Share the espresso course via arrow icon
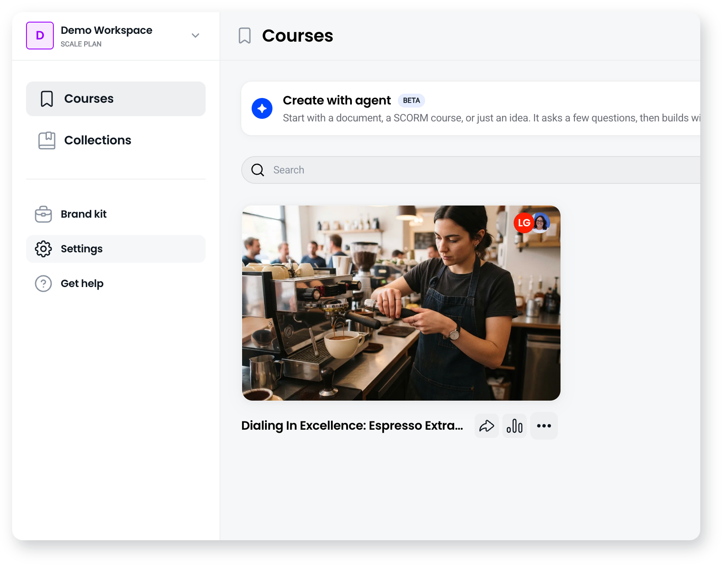The height and width of the screenshot is (568, 728). (x=487, y=426)
